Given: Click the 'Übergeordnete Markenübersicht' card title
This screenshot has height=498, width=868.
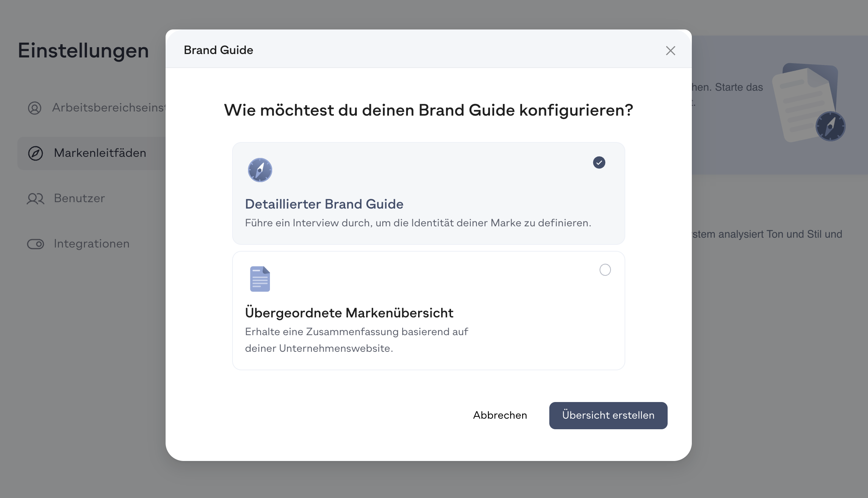Looking at the screenshot, I should (349, 313).
